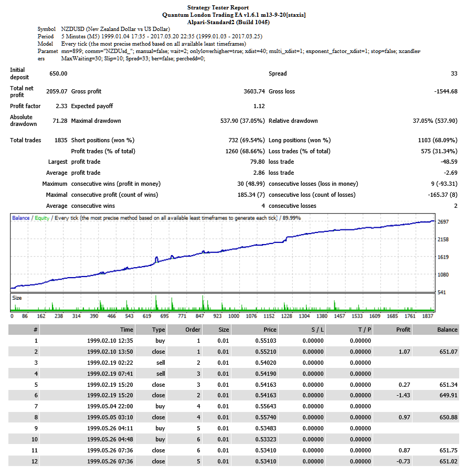Viewport: 466px width, 476px height.
Task: Click the profit trades value 1260 (68.66%)
Action: click(245, 151)
